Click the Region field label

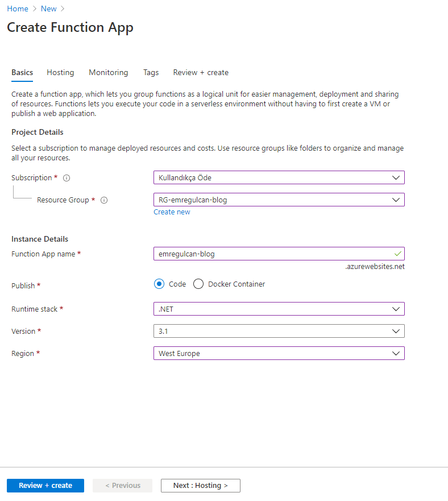click(x=23, y=353)
